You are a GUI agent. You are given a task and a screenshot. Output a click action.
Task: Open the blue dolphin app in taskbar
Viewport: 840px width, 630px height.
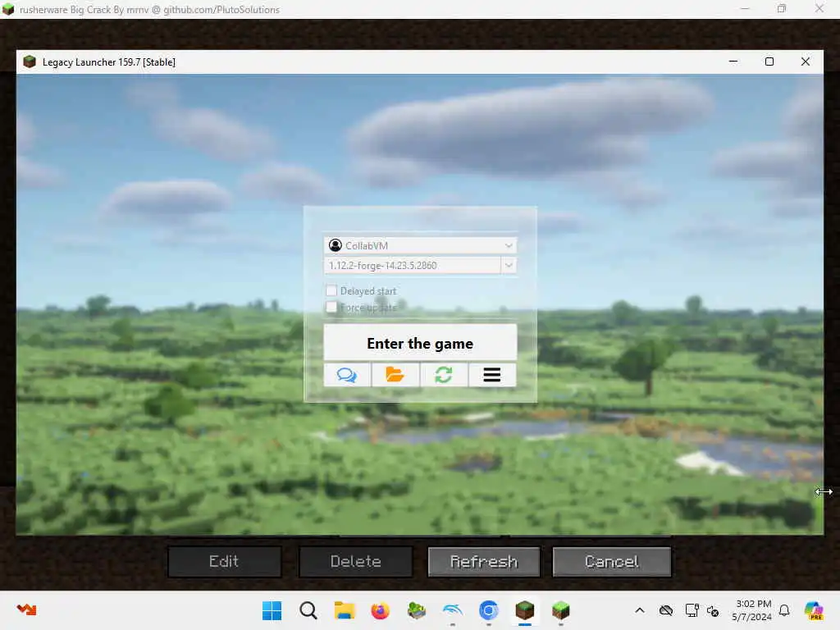(453, 610)
